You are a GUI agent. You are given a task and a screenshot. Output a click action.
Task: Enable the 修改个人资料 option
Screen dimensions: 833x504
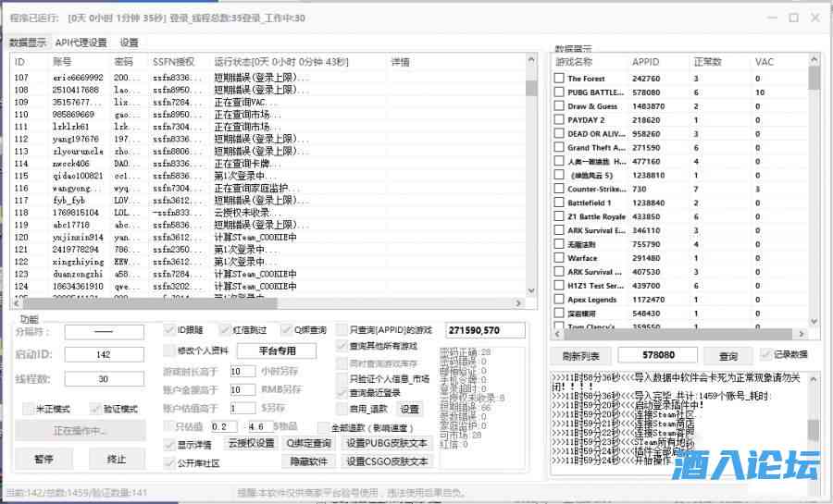point(169,350)
